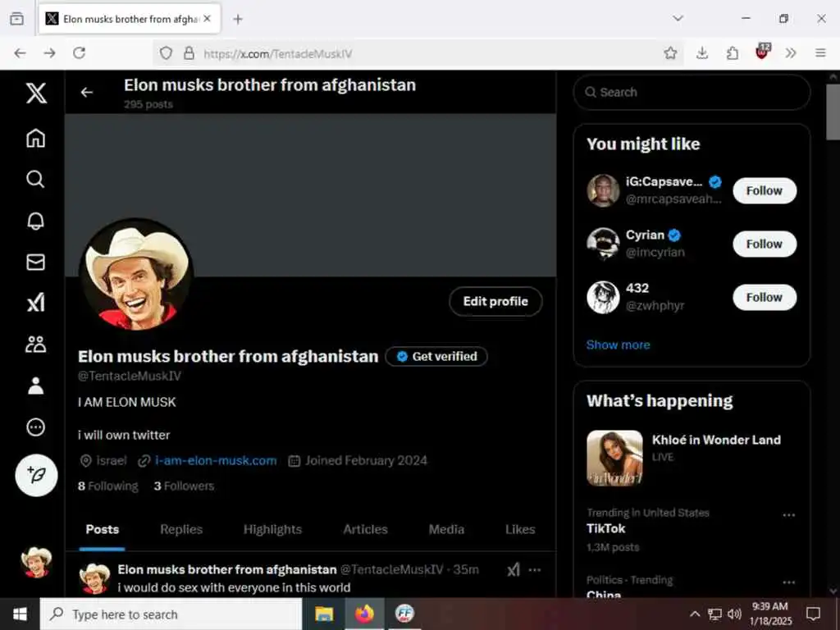Open Extensions puzzle icon
Screen dimensions: 840x630
click(x=733, y=53)
